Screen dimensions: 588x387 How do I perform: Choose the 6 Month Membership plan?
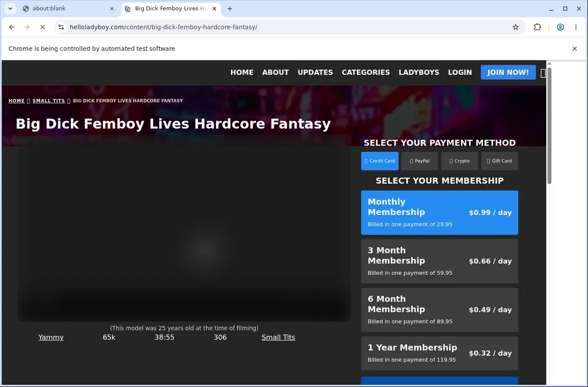[x=440, y=310]
